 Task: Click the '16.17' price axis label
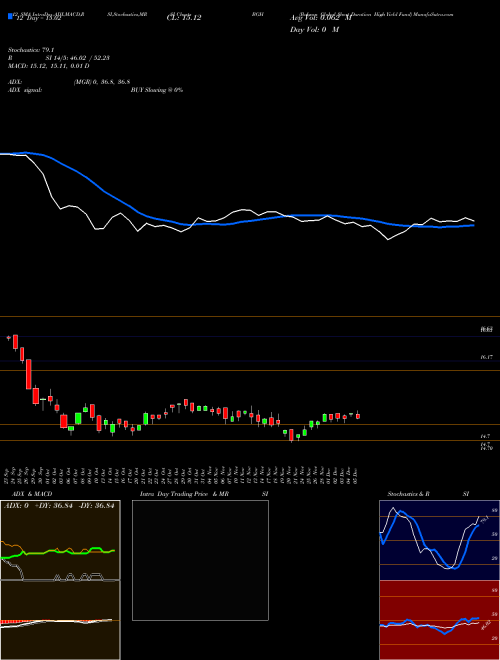coord(487,357)
